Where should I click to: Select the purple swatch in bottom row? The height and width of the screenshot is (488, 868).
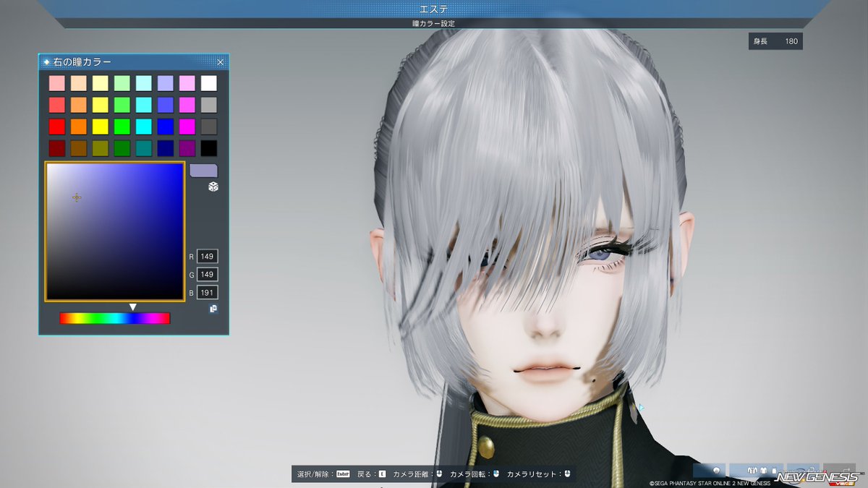[187, 148]
